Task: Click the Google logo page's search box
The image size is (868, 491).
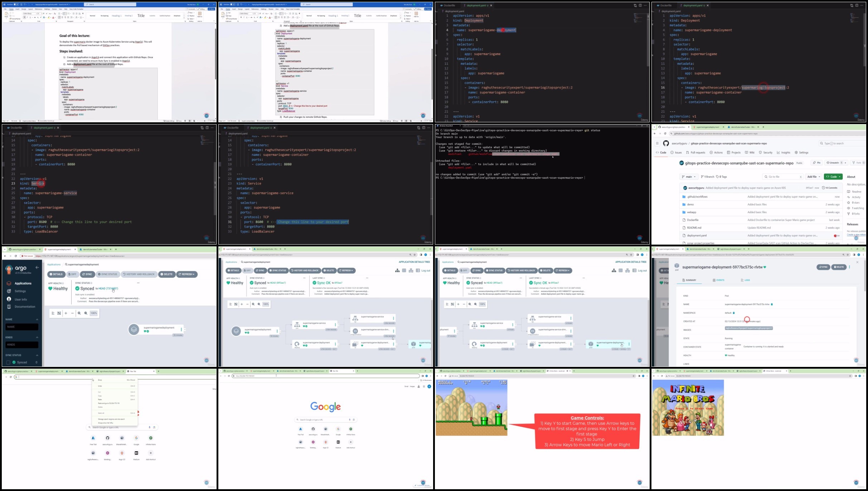Action: click(x=325, y=420)
